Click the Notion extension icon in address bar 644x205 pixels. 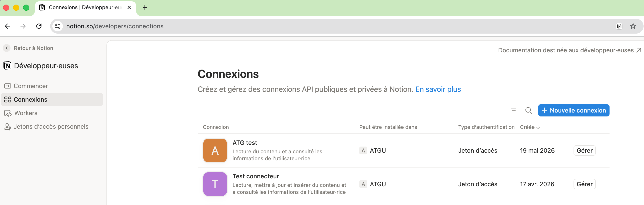pyautogui.click(x=619, y=26)
